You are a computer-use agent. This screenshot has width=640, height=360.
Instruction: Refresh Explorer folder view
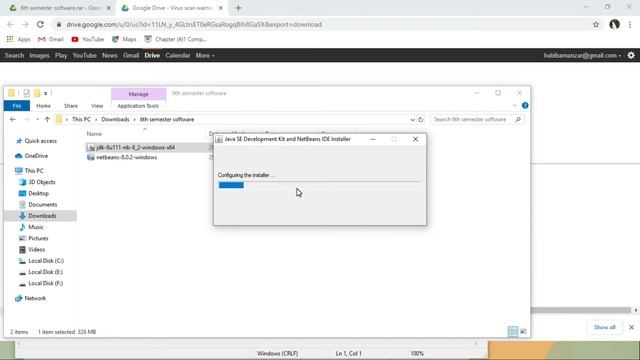(x=420, y=120)
